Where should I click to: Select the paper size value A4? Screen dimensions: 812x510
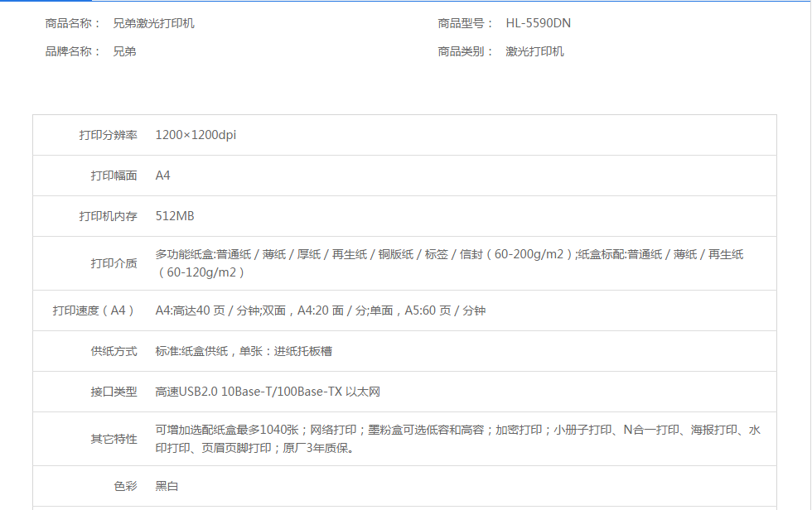[162, 176]
